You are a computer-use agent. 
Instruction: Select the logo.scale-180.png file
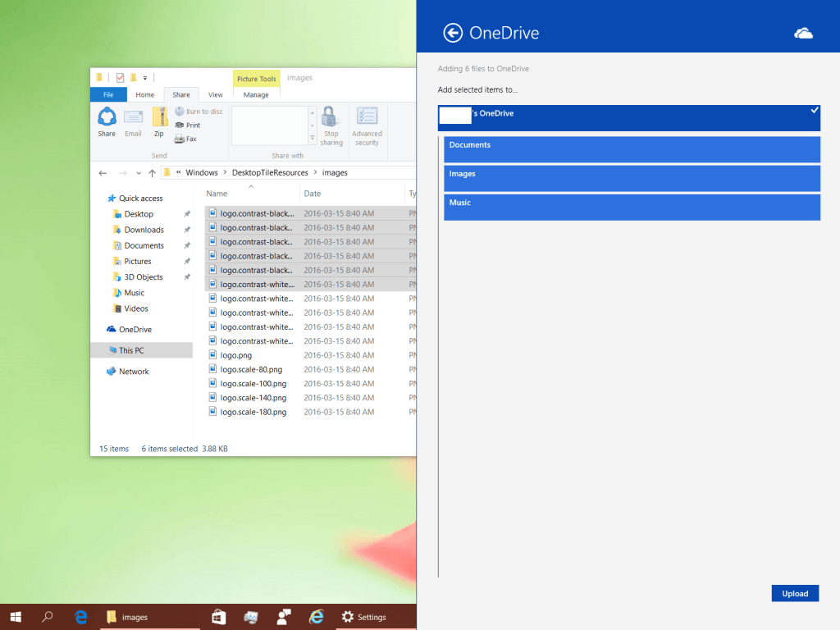[x=253, y=412]
